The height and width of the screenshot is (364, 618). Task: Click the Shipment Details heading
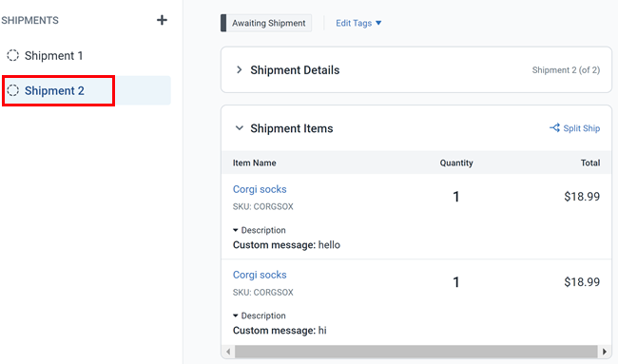(295, 70)
